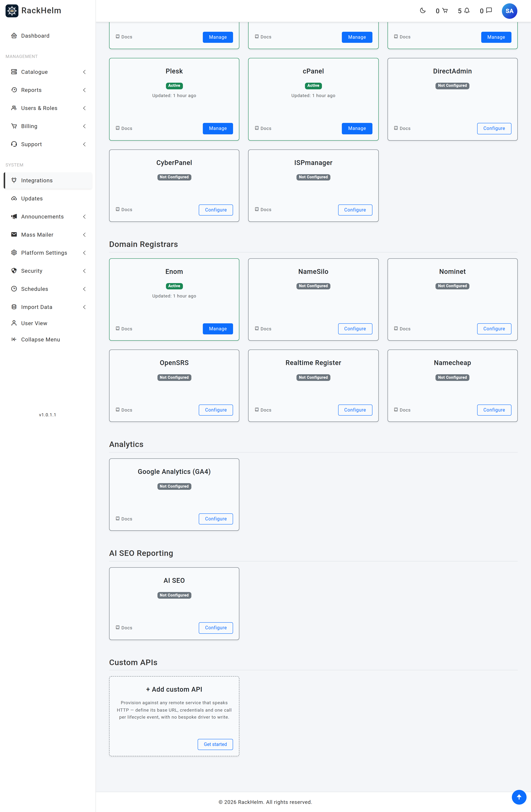The image size is (531, 812).
Task: Open Docs link for OpenSRS
Action: coord(124,410)
